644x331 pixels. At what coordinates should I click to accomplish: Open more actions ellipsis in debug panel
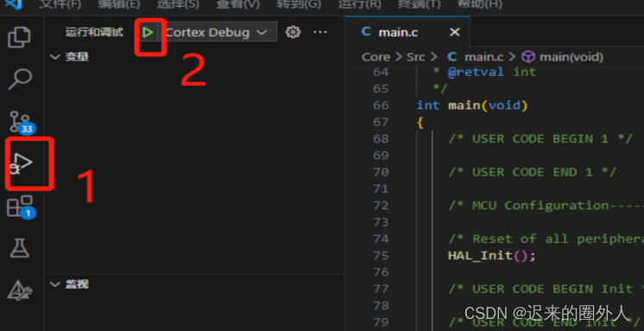pyautogui.click(x=320, y=32)
